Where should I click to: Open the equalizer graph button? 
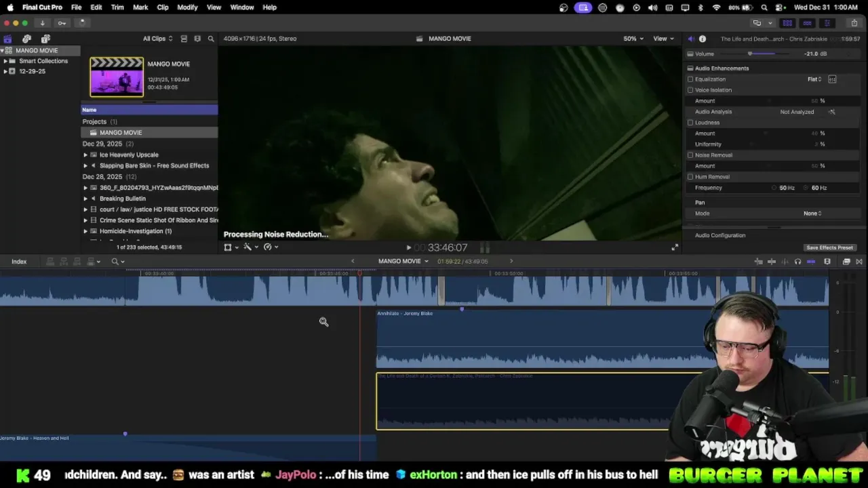[832, 79]
